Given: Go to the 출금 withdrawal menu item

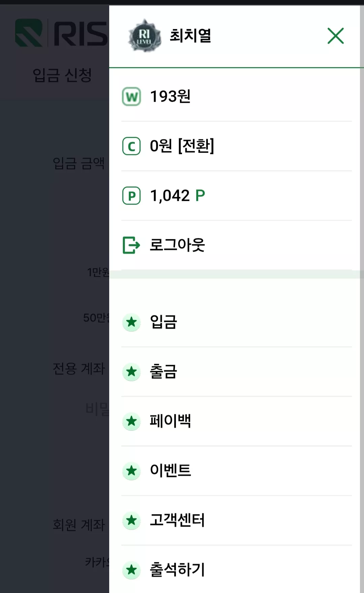Looking at the screenshot, I should coord(237,372).
